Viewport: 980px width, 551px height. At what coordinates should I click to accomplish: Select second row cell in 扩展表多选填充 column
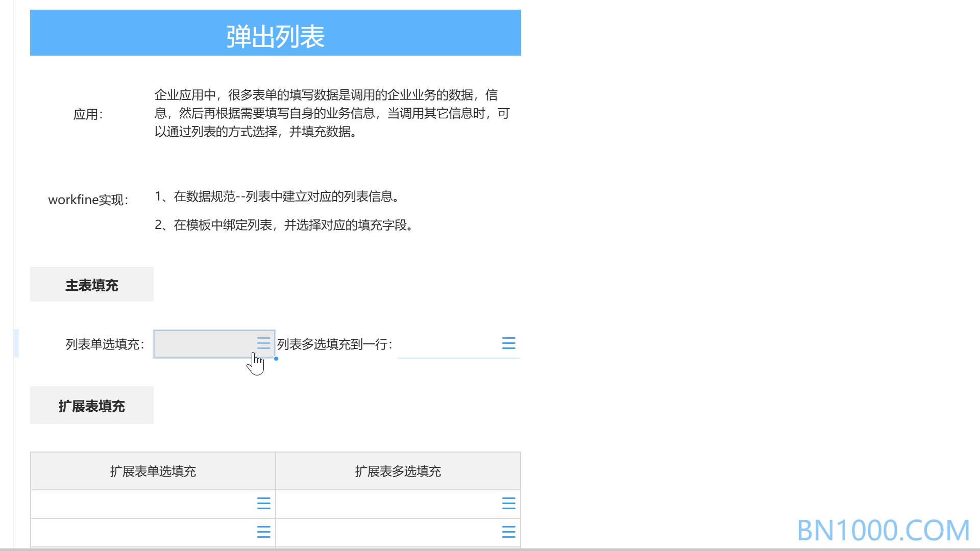[x=398, y=533]
